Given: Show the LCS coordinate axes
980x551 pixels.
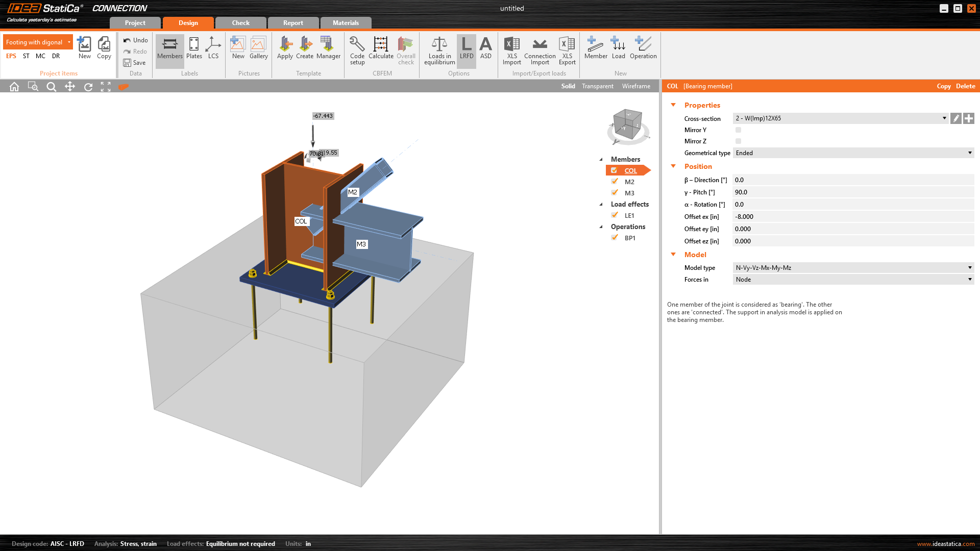Looking at the screenshot, I should click(213, 49).
